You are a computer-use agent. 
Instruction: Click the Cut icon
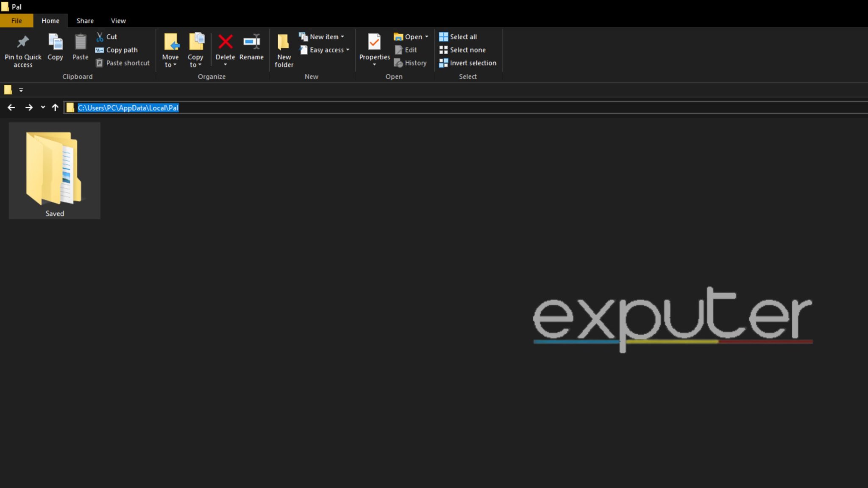click(x=100, y=36)
